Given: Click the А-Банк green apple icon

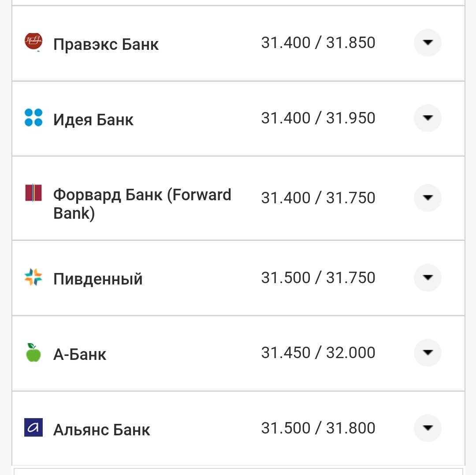Looking at the screenshot, I should 33,352.
